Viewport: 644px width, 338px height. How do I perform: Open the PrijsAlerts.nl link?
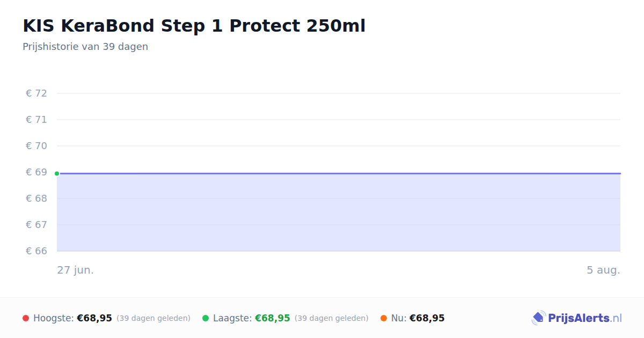click(585, 318)
